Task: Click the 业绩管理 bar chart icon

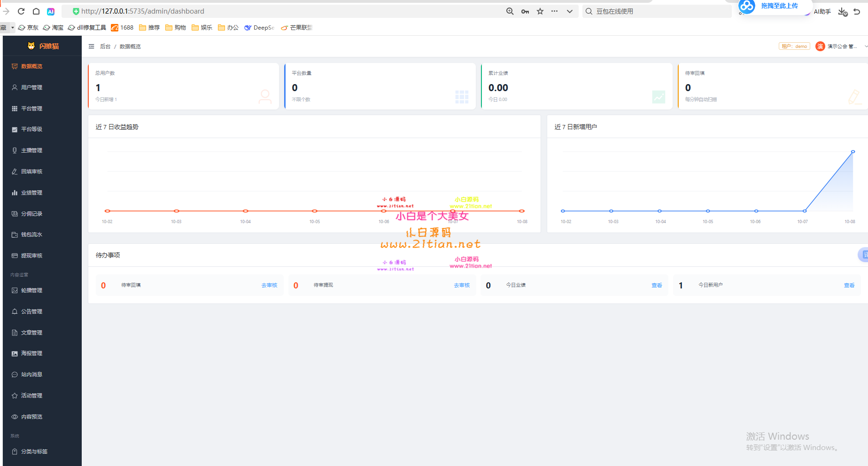Action: 15,193
